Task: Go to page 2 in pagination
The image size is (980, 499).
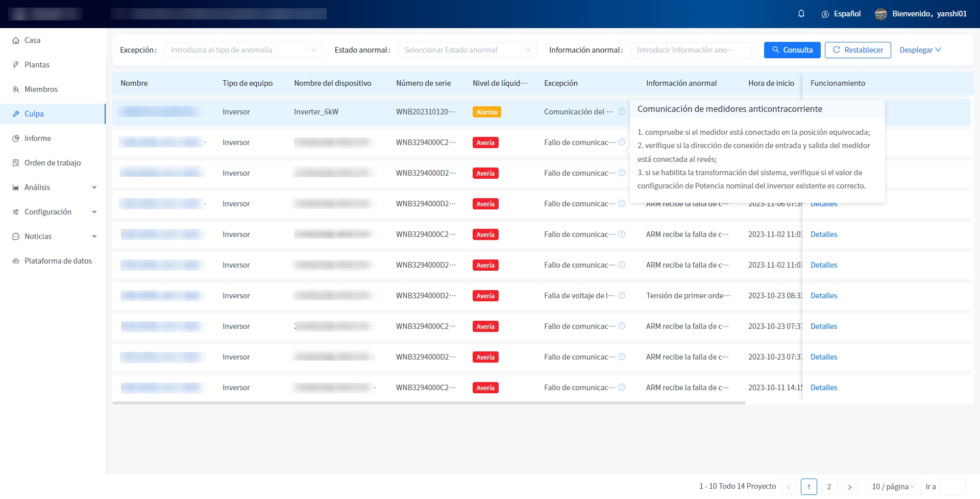Action: [x=829, y=487]
